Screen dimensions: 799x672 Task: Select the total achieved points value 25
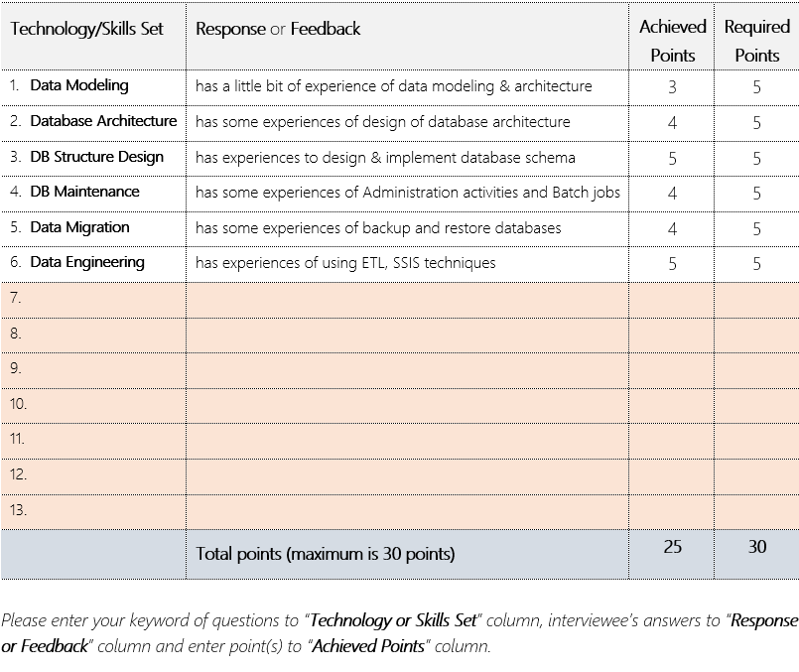pyautogui.click(x=672, y=547)
